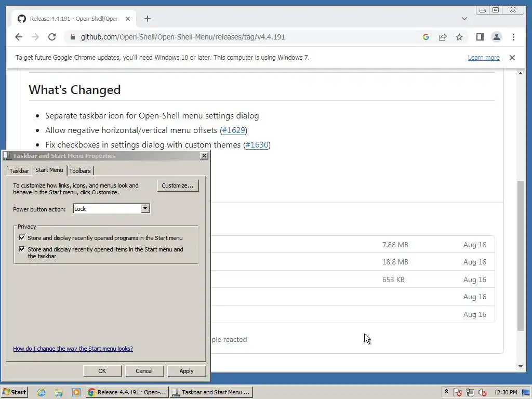Select the Start Menu tab
The height and width of the screenshot is (399, 532).
[x=49, y=170]
